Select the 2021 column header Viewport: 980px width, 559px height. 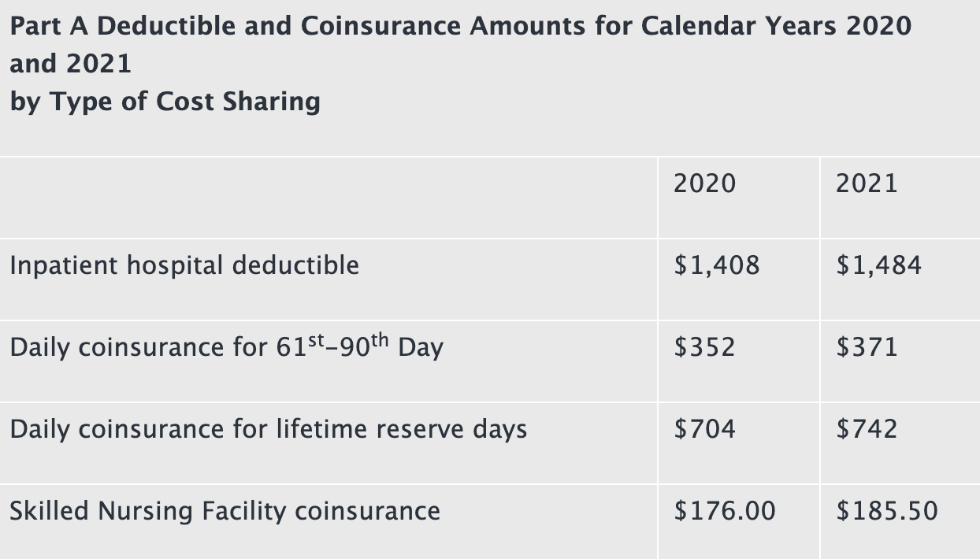pos(867,183)
